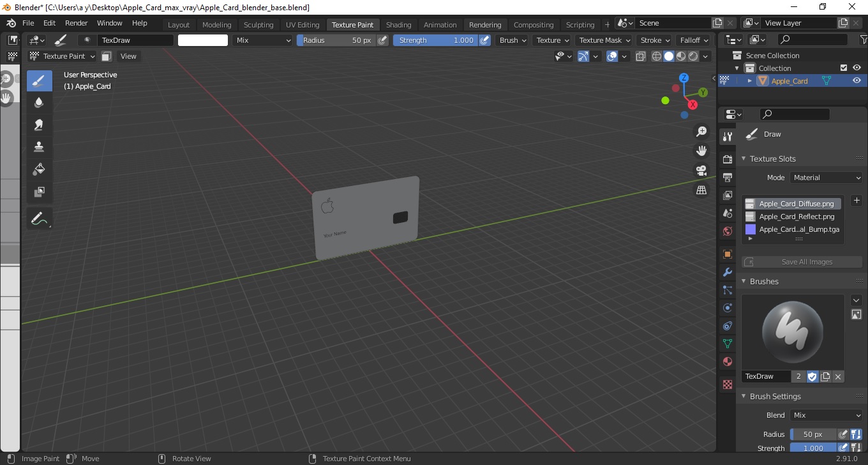Toggle X-ray display

[x=641, y=56]
